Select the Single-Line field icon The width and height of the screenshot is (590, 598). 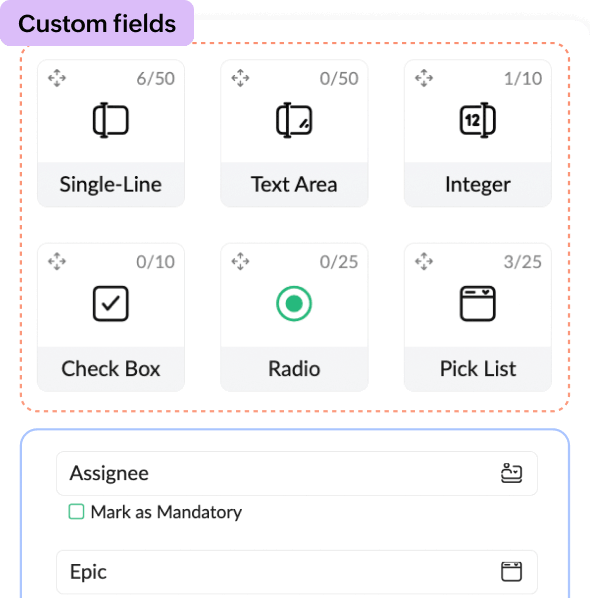coord(111,120)
